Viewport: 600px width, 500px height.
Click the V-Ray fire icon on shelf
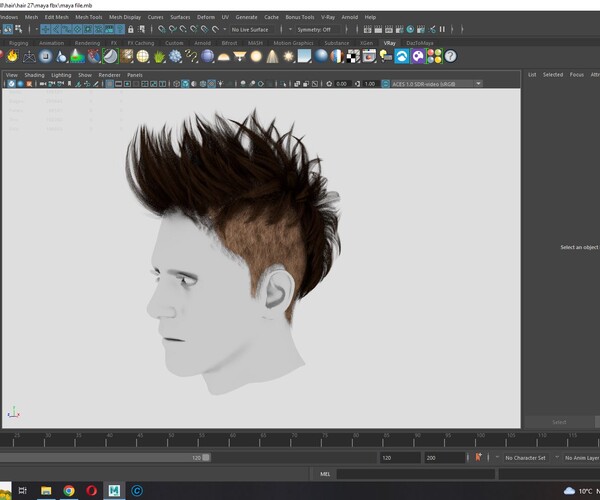[13, 56]
